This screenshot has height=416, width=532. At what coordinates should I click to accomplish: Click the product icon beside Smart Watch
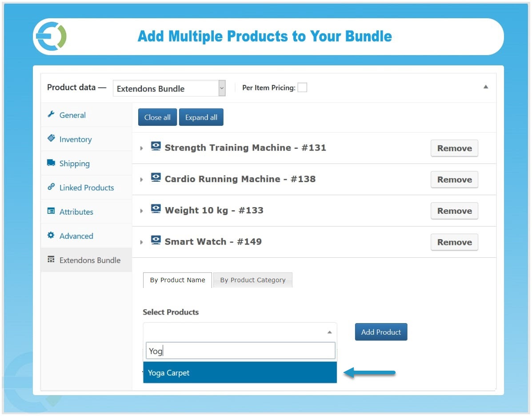[156, 240]
